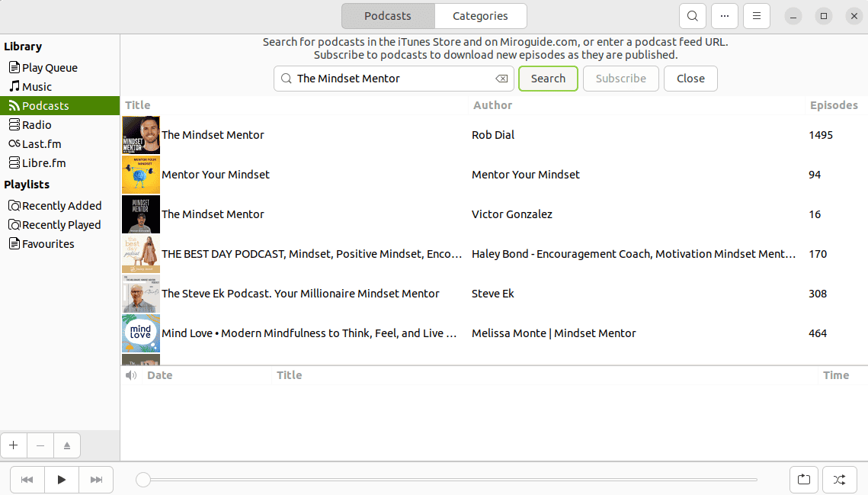
Task: Open the Play Queue from the sidebar
Action: point(50,67)
